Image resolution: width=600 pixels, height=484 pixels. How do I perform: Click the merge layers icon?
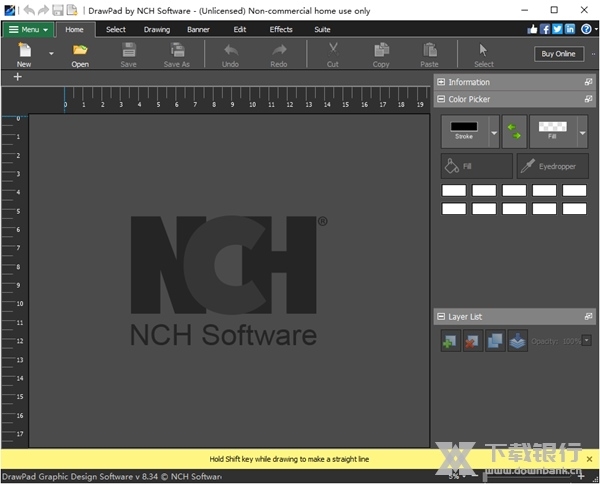[517, 341]
